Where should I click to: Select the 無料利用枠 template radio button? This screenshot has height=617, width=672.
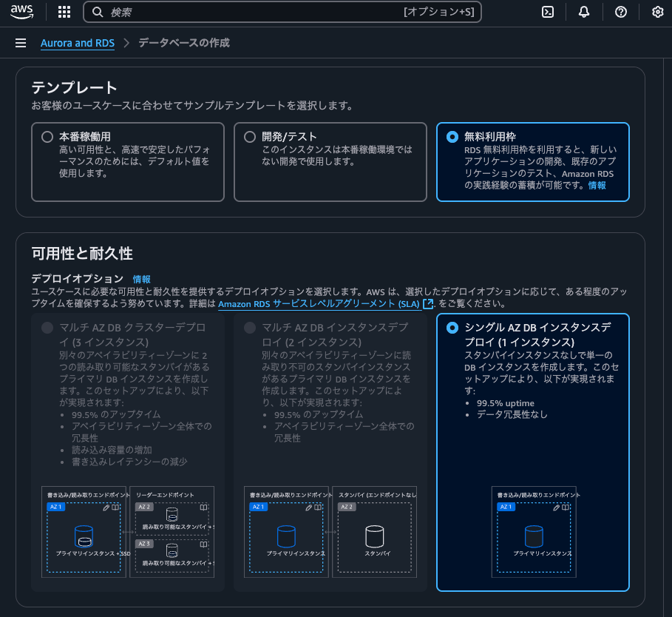(452, 137)
